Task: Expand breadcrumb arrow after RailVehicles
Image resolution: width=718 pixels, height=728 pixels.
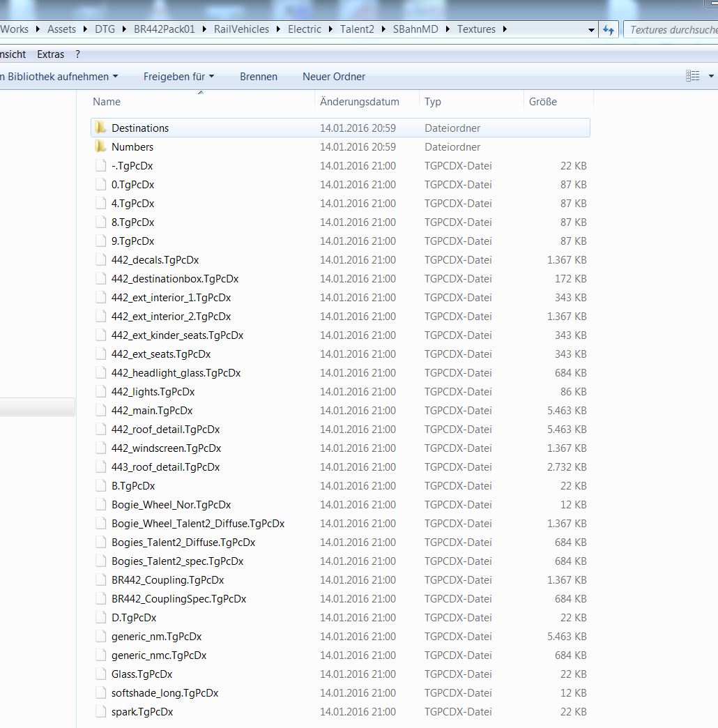Action: pos(278,29)
